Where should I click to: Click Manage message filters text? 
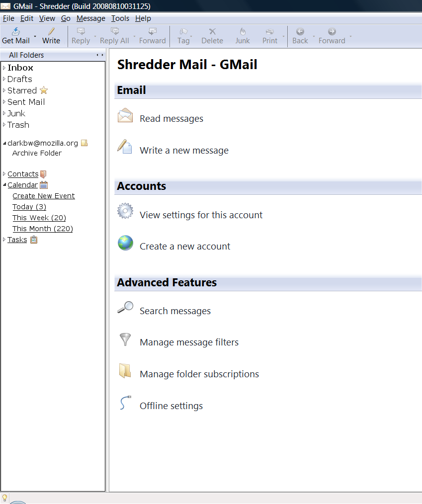pyautogui.click(x=189, y=342)
